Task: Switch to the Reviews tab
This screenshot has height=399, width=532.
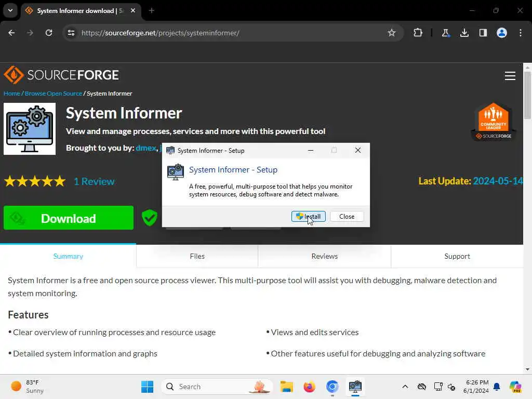Action: [x=324, y=256]
